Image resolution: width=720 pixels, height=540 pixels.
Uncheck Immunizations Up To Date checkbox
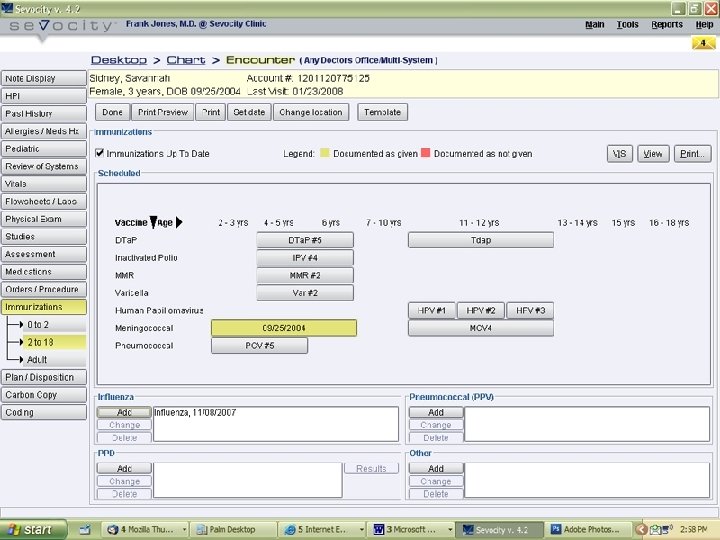point(99,153)
